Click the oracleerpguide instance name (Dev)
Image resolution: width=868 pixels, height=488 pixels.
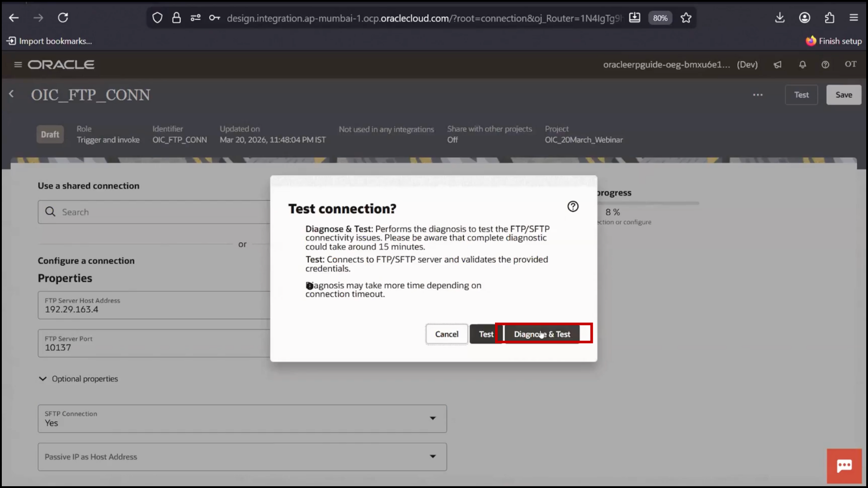click(x=680, y=65)
